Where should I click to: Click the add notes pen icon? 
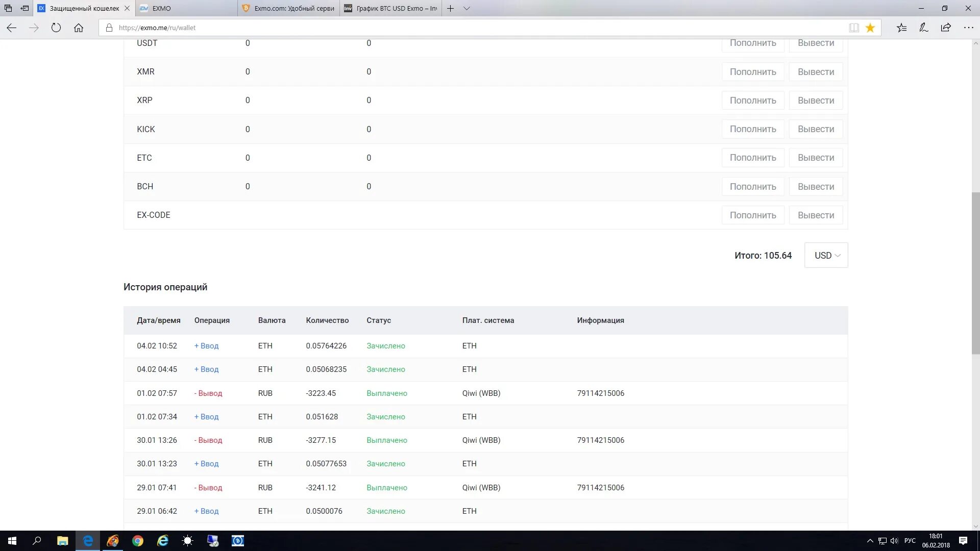923,28
